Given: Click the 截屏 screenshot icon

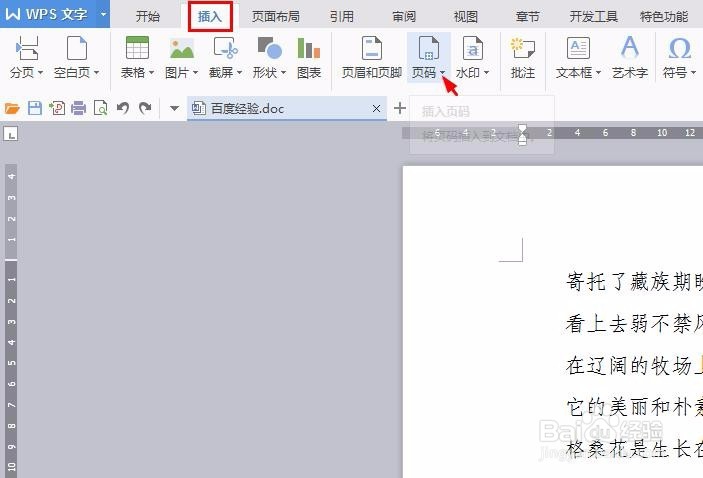Looking at the screenshot, I should point(226,48).
